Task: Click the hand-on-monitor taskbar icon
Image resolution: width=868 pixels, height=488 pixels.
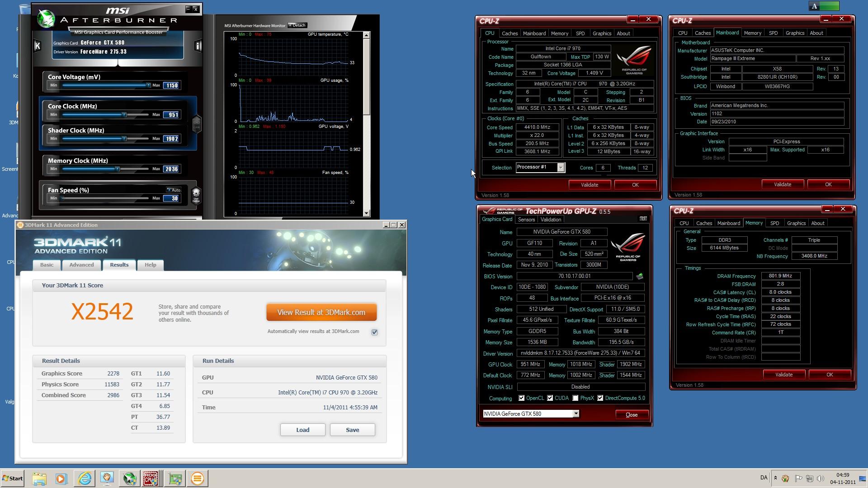Action: click(107, 479)
